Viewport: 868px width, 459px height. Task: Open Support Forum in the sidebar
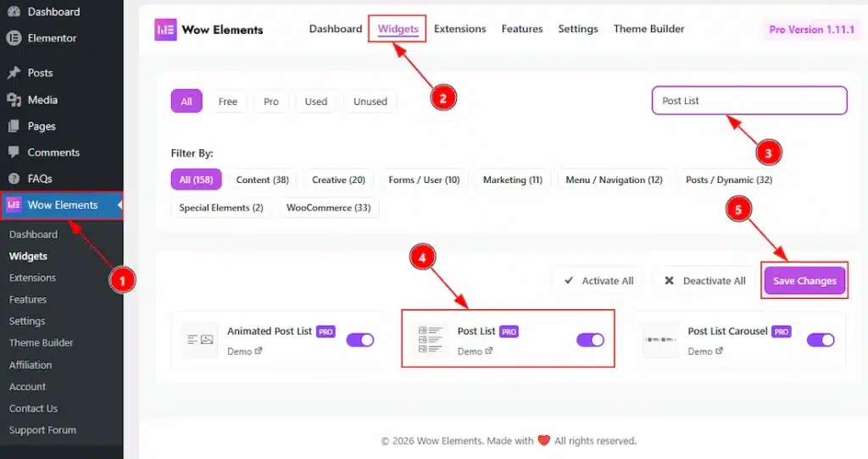tap(42, 429)
